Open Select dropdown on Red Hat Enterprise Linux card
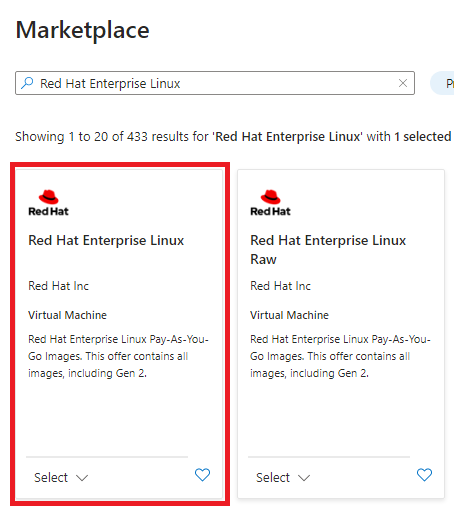The image size is (454, 507). [x=61, y=478]
